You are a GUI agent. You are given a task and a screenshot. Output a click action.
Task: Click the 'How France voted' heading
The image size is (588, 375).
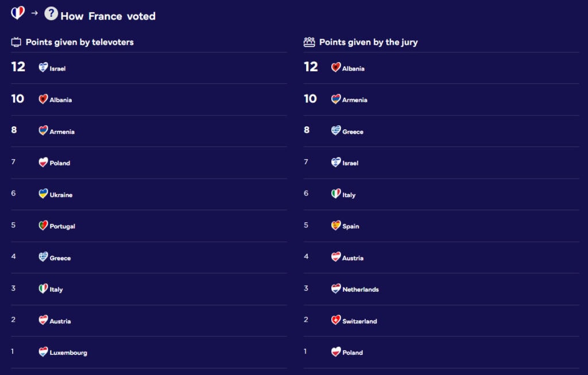click(108, 16)
